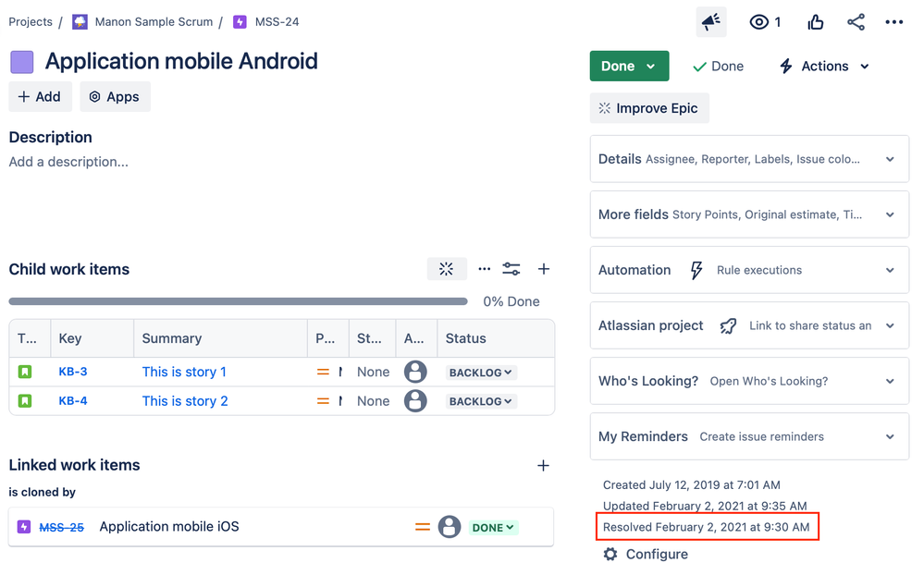Open Child work items three-dot menu
The width and height of the screenshot is (924, 575).
[x=485, y=269]
